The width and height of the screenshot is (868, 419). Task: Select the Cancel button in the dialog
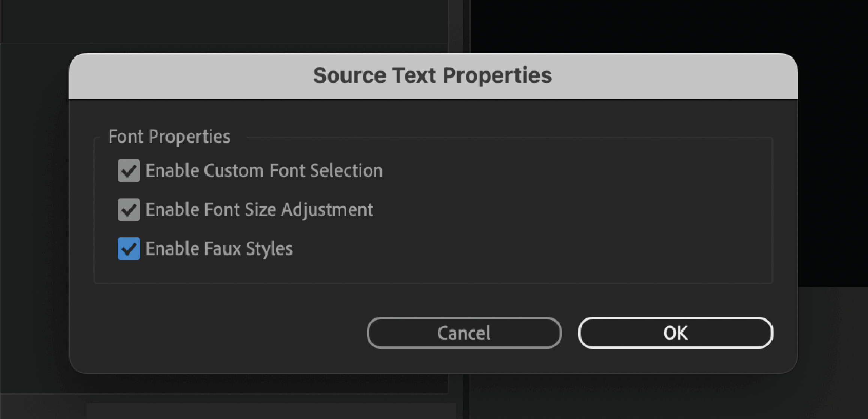[464, 333]
